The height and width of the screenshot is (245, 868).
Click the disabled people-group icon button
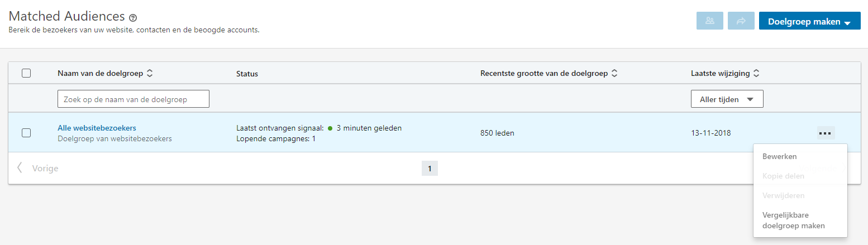[x=710, y=21]
